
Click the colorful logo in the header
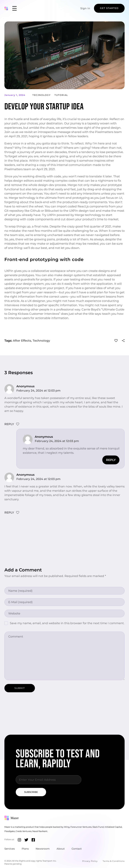[6, 8]
